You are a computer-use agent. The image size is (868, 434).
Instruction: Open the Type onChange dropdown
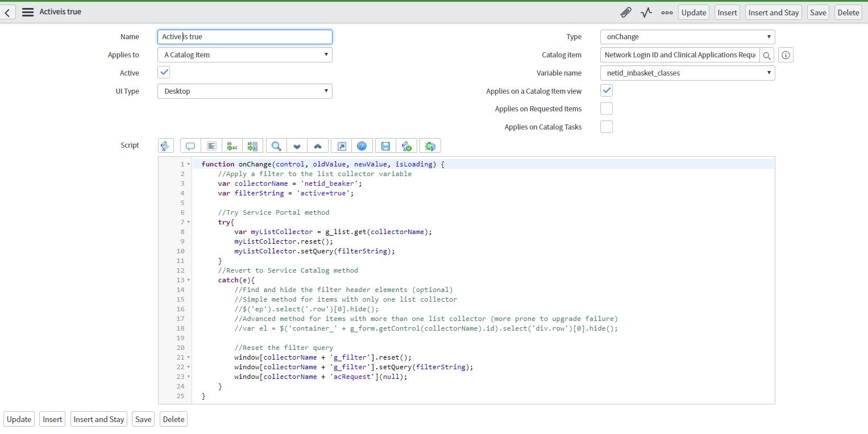tap(687, 37)
